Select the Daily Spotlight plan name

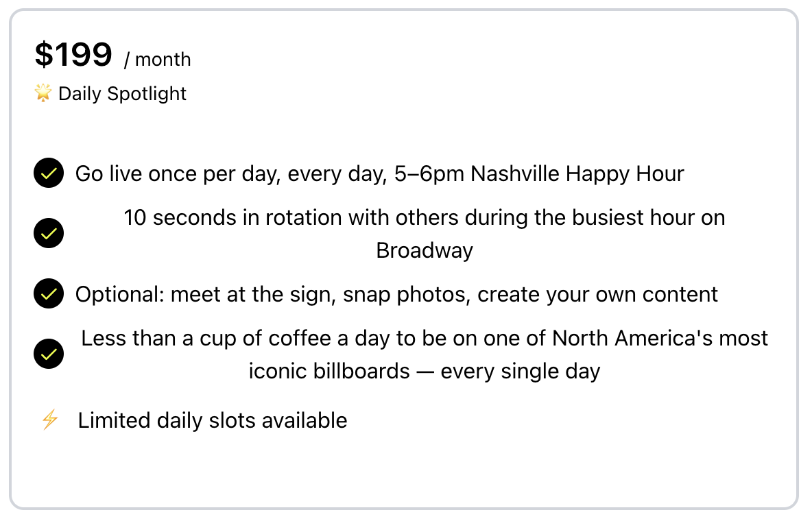(122, 93)
